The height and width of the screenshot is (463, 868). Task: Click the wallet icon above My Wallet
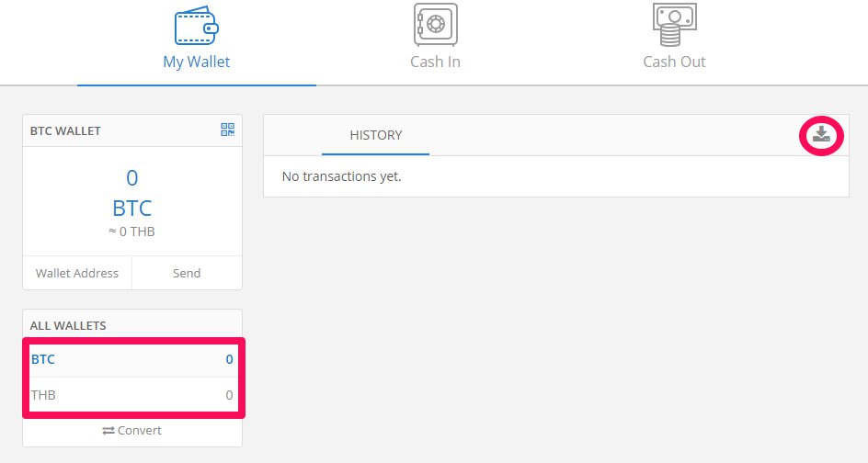click(x=197, y=26)
